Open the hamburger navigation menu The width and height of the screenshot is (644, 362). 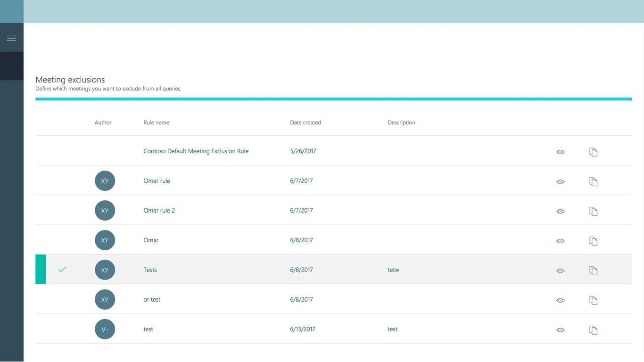tap(12, 37)
